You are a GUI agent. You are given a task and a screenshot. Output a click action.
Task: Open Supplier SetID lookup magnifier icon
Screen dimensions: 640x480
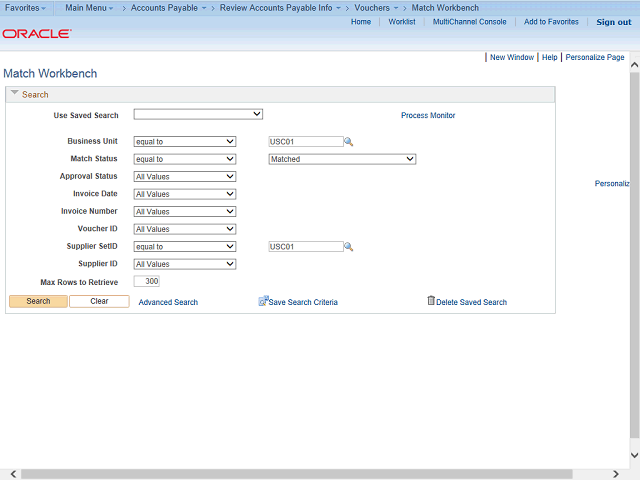[349, 247]
